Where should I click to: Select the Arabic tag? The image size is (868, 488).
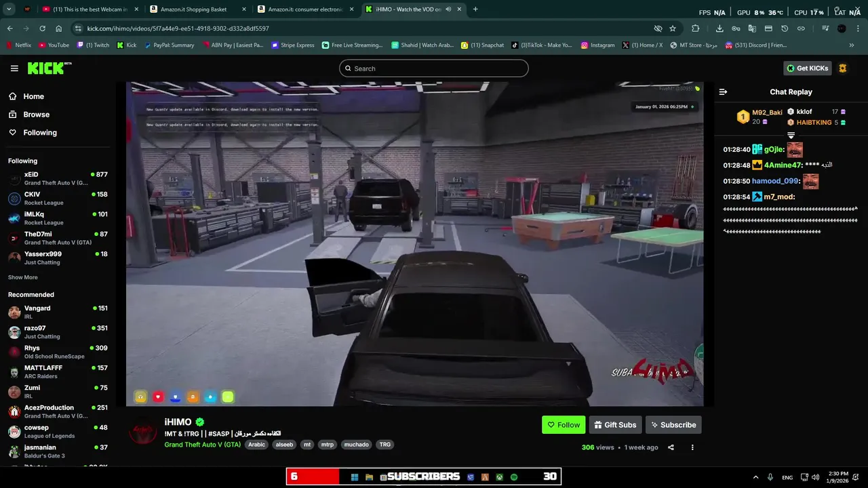coord(256,445)
